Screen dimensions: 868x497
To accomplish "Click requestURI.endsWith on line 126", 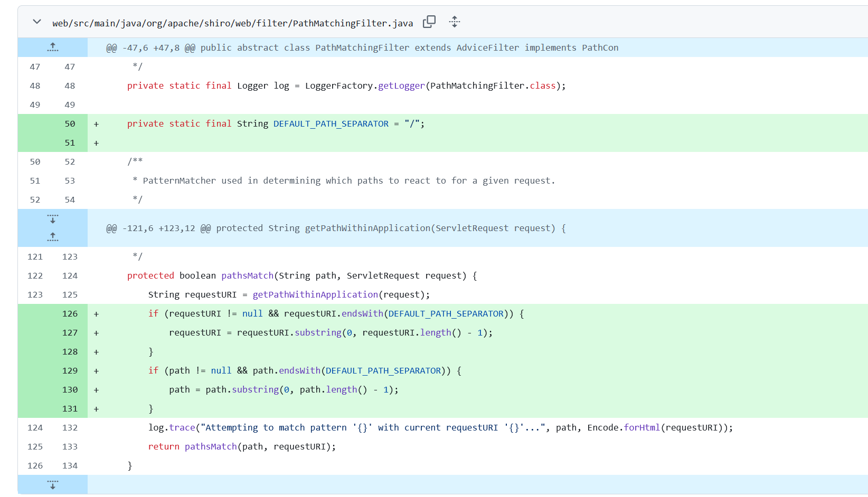I will point(334,313).
